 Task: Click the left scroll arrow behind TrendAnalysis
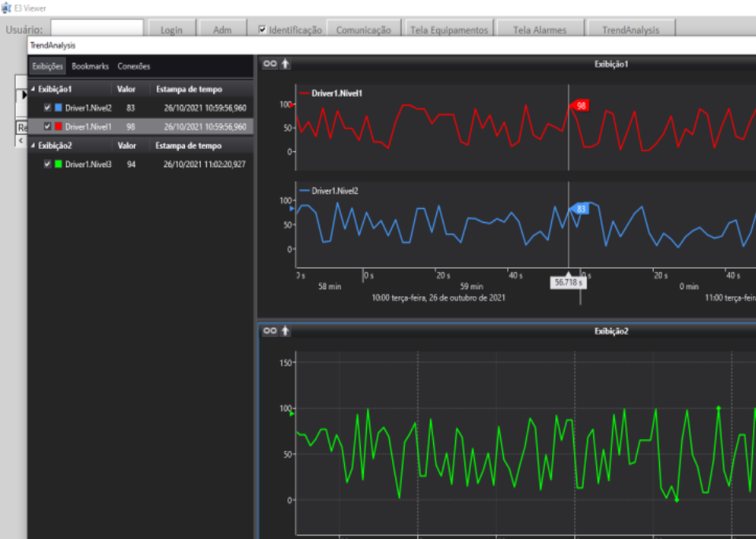point(20,140)
